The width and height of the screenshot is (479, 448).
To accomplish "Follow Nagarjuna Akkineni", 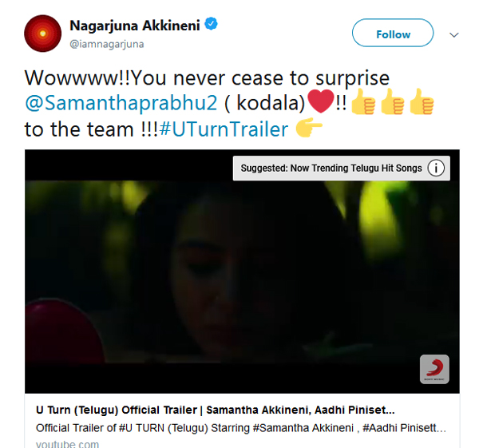I will click(x=393, y=33).
